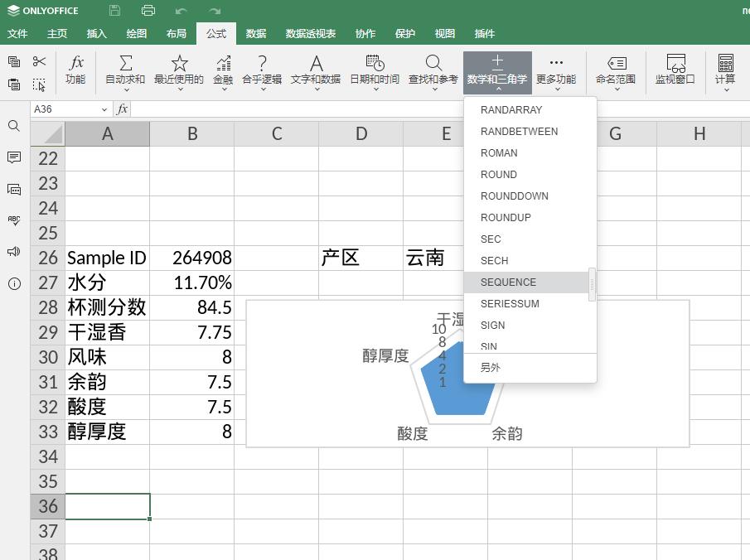Click the search icon in left sidebar
Viewport: 750px width, 560px height.
(x=13, y=126)
